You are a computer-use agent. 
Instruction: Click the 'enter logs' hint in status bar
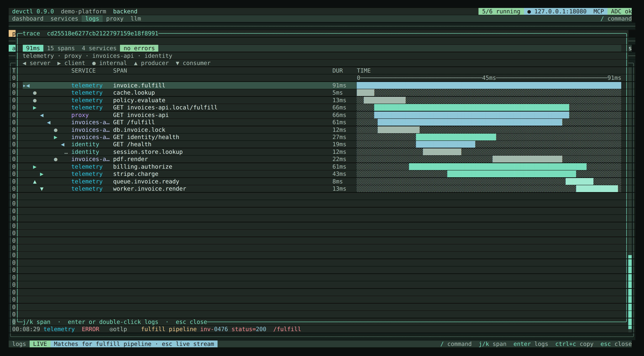pos(531,344)
